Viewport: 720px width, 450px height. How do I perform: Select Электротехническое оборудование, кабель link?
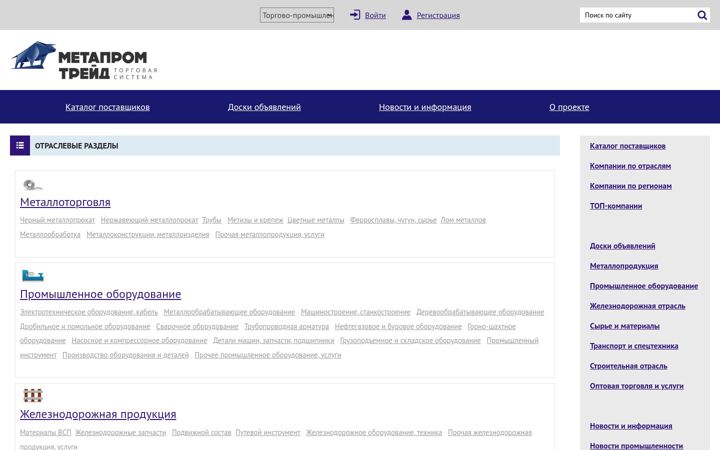tap(89, 312)
